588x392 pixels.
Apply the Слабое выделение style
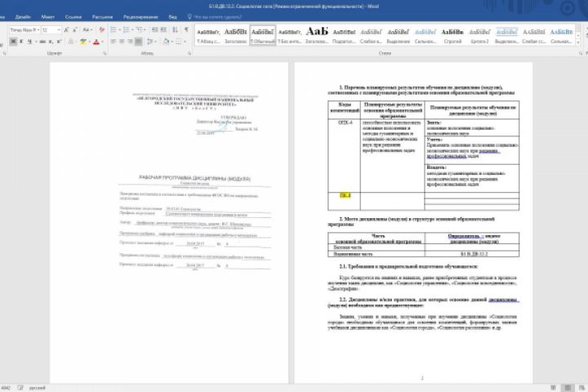click(x=371, y=35)
